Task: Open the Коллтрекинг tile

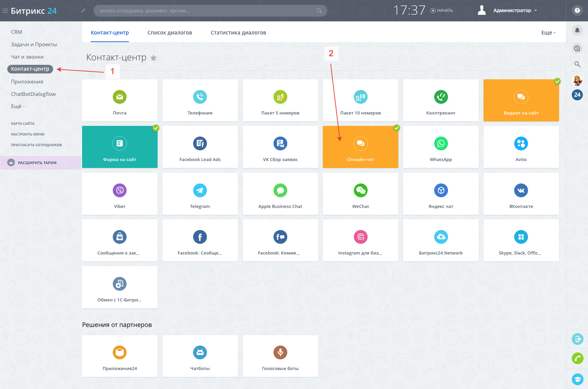Action: (441, 100)
